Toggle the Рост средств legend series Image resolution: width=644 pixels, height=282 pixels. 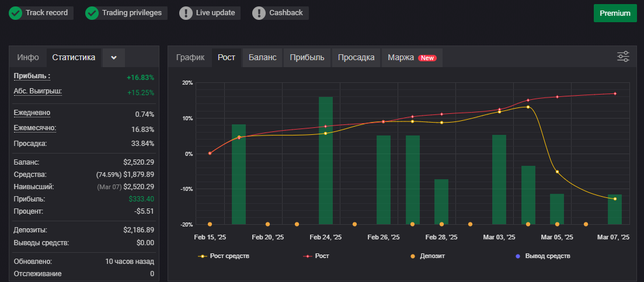tap(224, 256)
